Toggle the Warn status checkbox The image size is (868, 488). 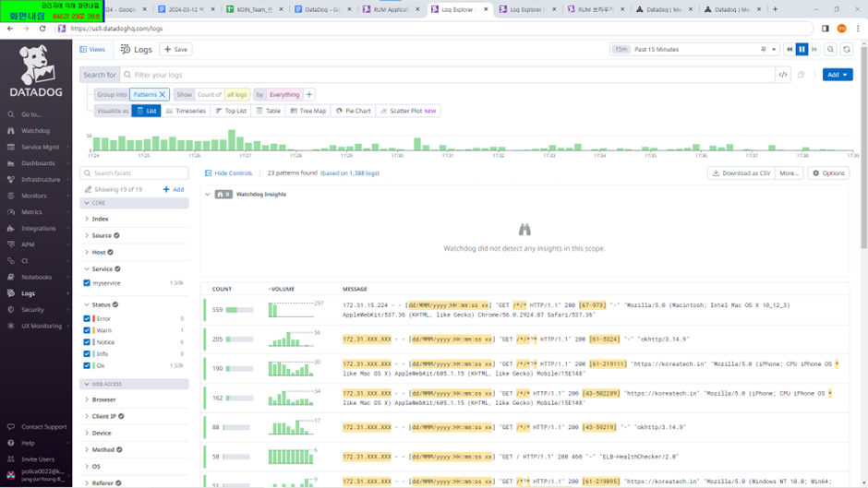pos(87,330)
